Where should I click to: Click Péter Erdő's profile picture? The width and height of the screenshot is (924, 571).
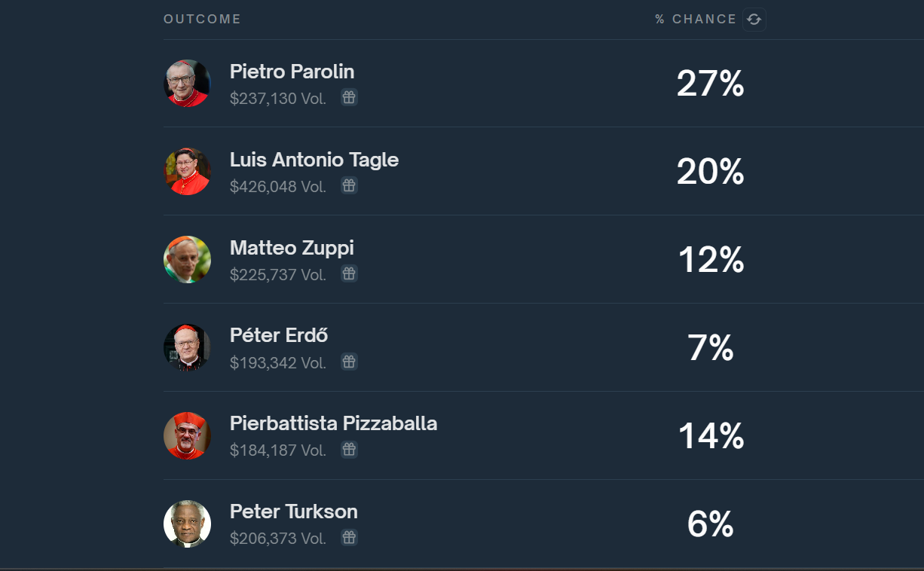click(x=187, y=348)
